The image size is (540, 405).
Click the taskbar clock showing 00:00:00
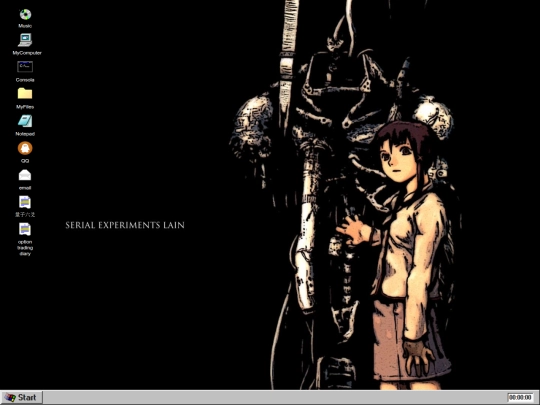[520, 397]
